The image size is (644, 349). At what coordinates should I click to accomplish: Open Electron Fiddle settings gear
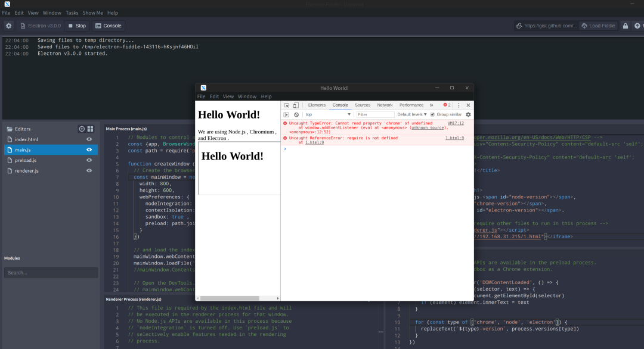pos(8,26)
